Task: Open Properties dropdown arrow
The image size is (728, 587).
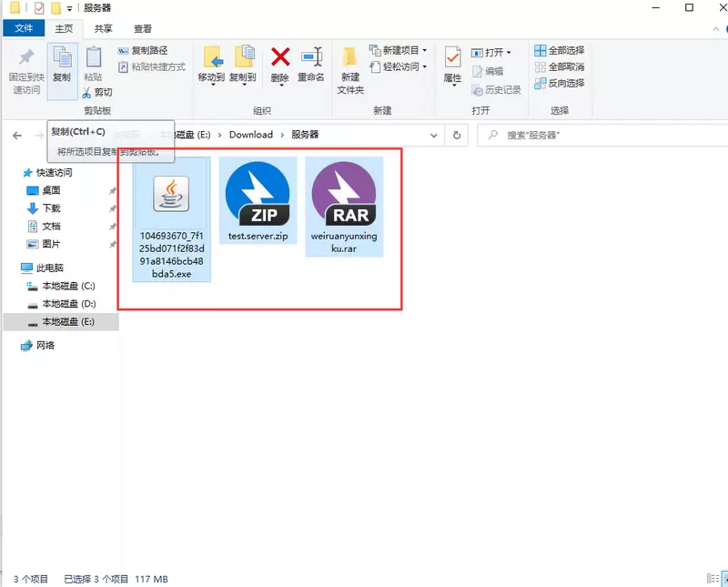Action: coord(453,86)
